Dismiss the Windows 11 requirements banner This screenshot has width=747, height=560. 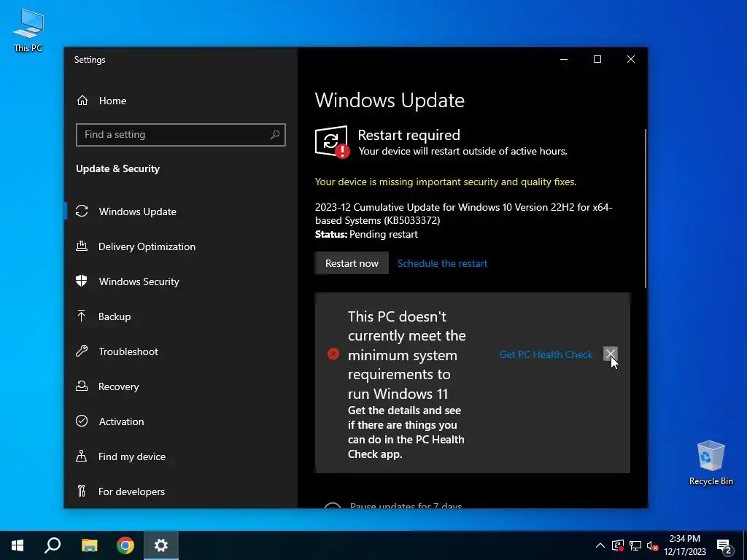click(611, 354)
